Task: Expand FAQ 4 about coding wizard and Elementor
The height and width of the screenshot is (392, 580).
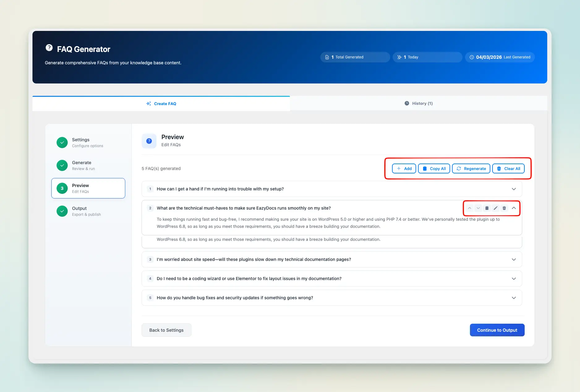Action: click(514, 279)
